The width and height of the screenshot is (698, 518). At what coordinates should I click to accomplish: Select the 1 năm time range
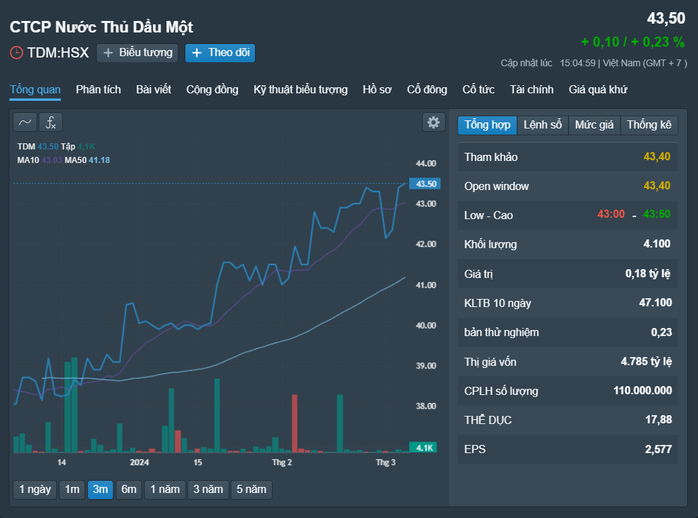165,490
